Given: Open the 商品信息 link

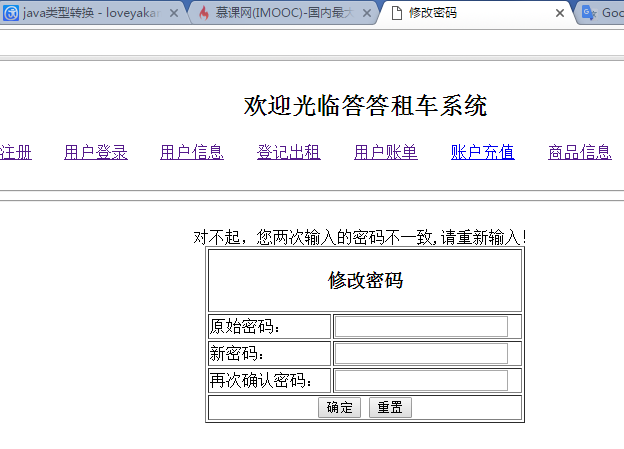Looking at the screenshot, I should [580, 152].
